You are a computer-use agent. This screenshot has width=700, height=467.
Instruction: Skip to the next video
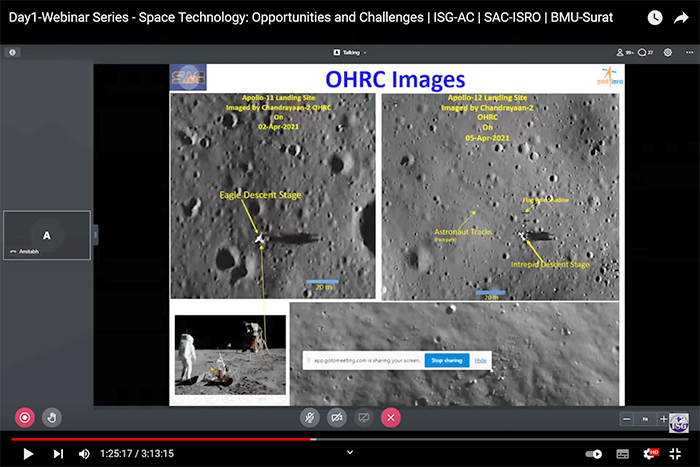point(57,453)
